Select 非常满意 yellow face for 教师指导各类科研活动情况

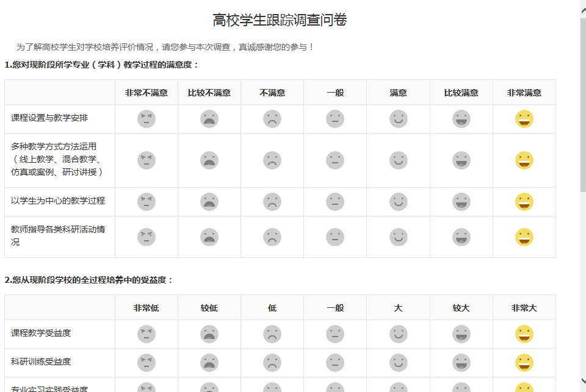pos(524,237)
